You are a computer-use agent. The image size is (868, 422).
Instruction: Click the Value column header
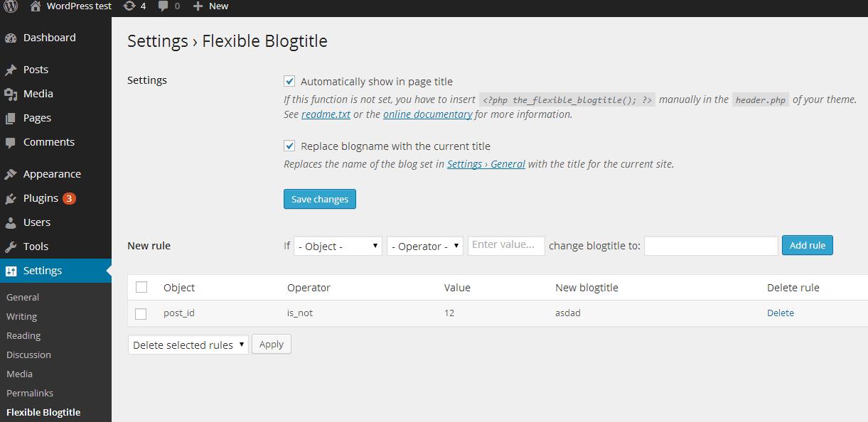457,288
